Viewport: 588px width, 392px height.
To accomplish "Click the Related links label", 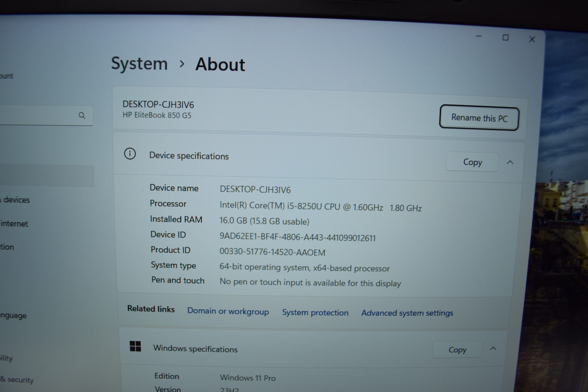I will click(151, 309).
